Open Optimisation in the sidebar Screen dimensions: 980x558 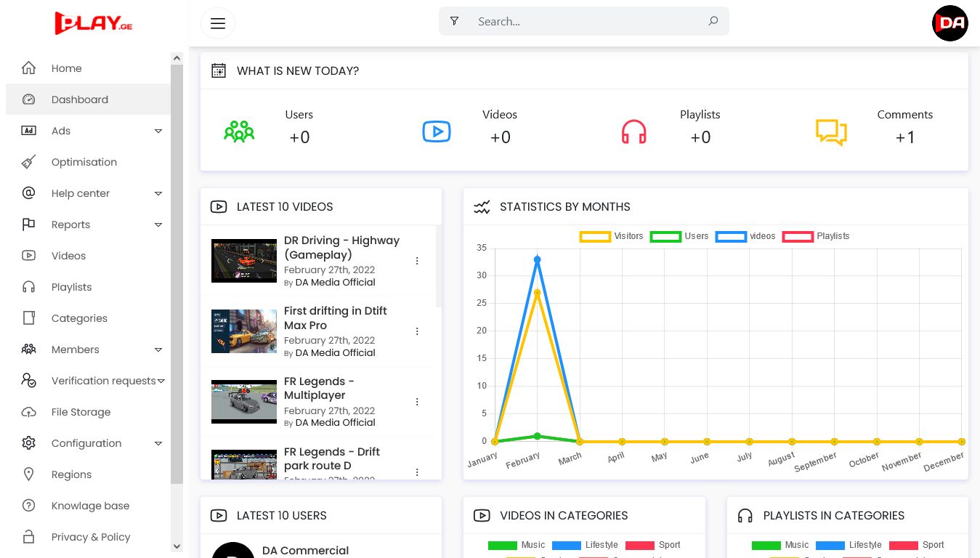point(84,162)
